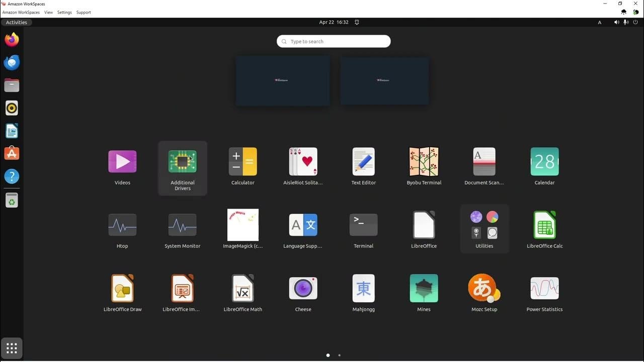Launch the Terminal app

click(364, 225)
